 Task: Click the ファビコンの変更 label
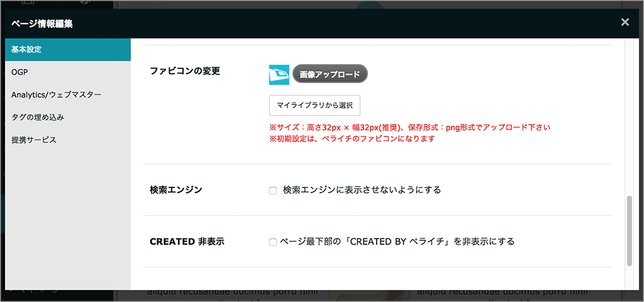pyautogui.click(x=186, y=70)
